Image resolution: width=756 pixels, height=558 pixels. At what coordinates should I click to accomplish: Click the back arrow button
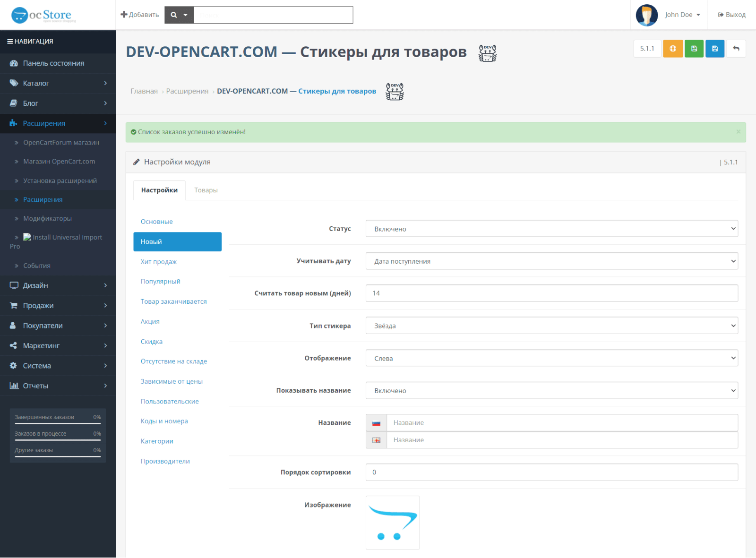pos(736,49)
